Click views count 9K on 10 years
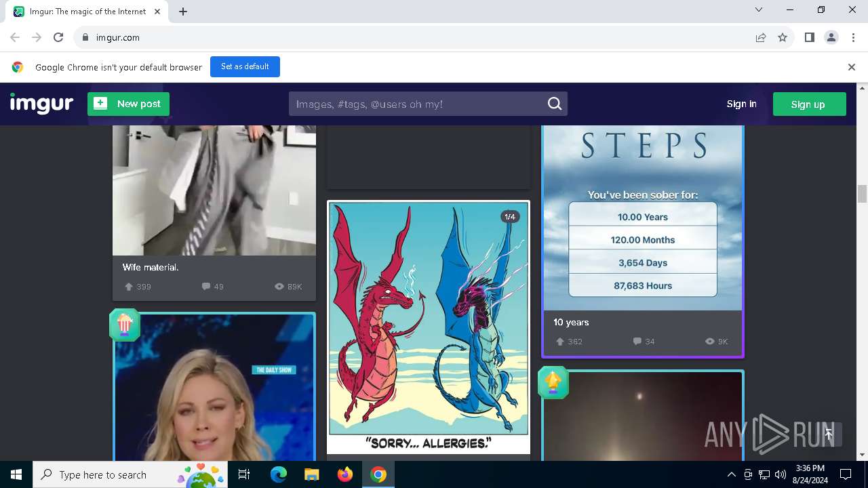Image resolution: width=868 pixels, height=488 pixels. (x=716, y=342)
